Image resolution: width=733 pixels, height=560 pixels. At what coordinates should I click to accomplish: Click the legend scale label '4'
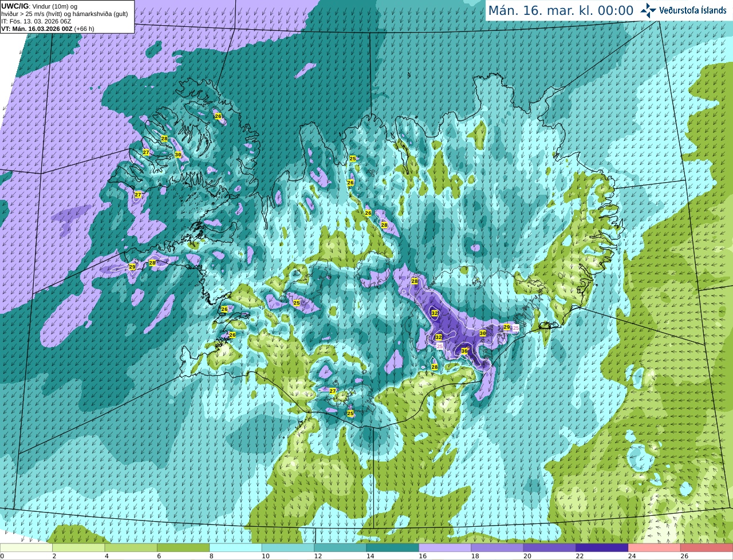(x=107, y=556)
